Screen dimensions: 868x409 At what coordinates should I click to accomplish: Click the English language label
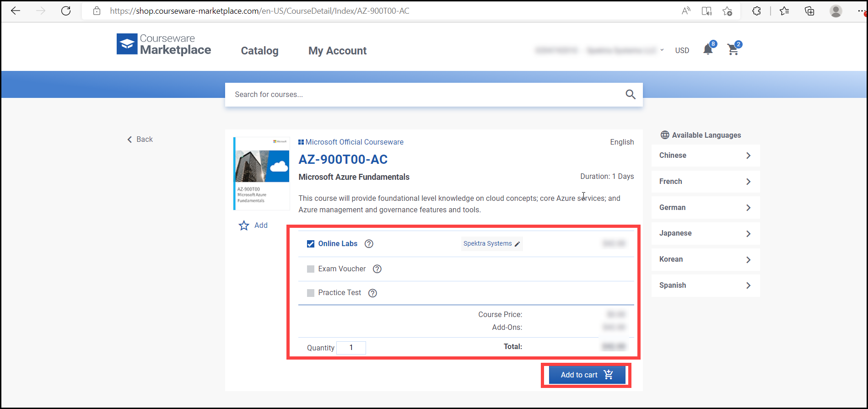point(622,142)
